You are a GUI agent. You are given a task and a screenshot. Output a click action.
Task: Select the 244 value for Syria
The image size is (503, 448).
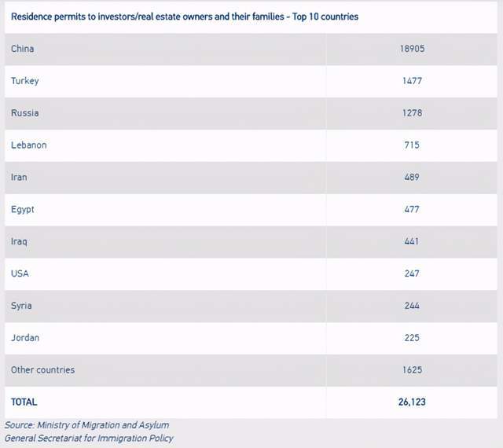[x=412, y=306]
